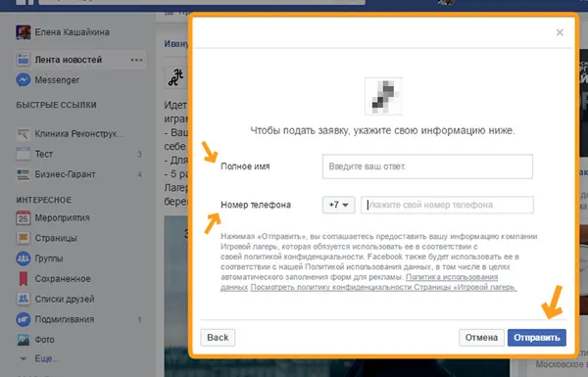Open Тест shortcut label

tap(43, 154)
